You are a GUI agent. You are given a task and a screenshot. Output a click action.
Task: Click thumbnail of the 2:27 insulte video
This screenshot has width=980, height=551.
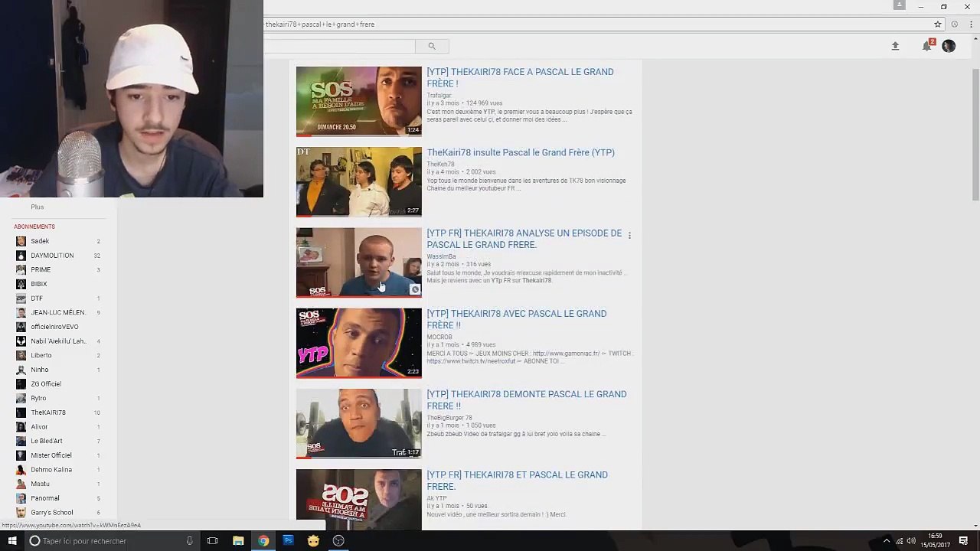click(x=359, y=181)
